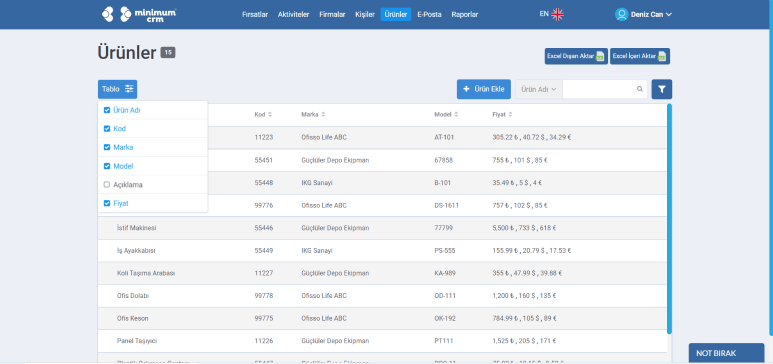Uncheck the Ürün Adı column checkbox
Screen dimensions: 773x364
point(107,110)
